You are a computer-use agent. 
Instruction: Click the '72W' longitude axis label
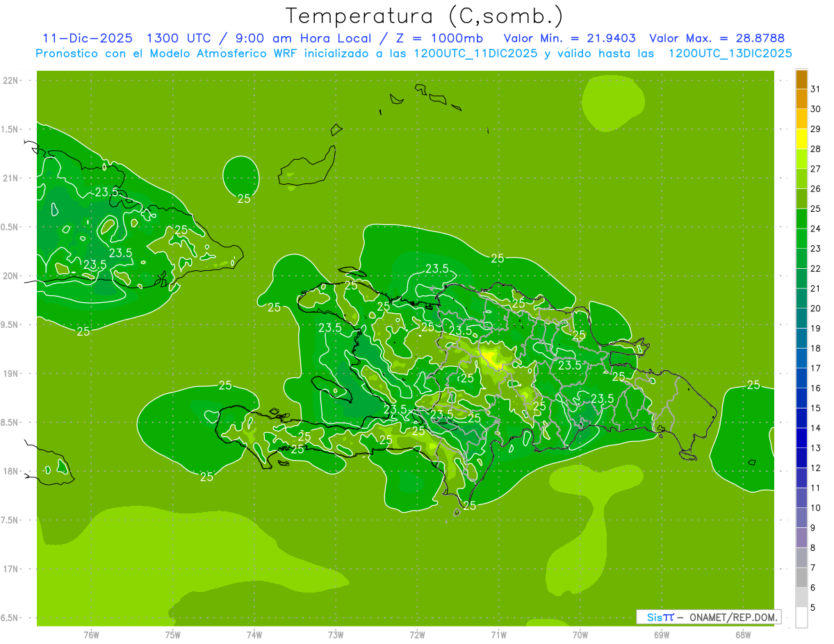click(x=417, y=634)
